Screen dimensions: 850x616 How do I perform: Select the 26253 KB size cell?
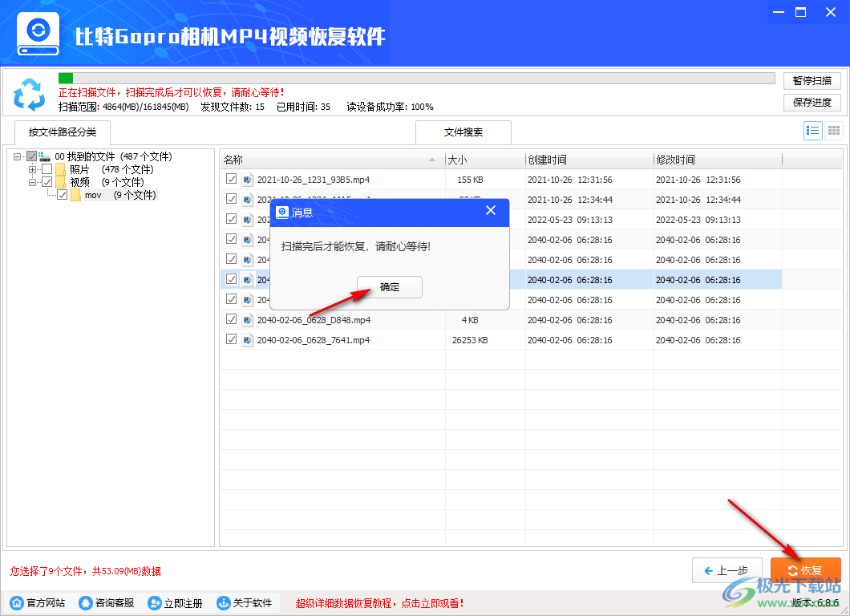pyautogui.click(x=470, y=340)
